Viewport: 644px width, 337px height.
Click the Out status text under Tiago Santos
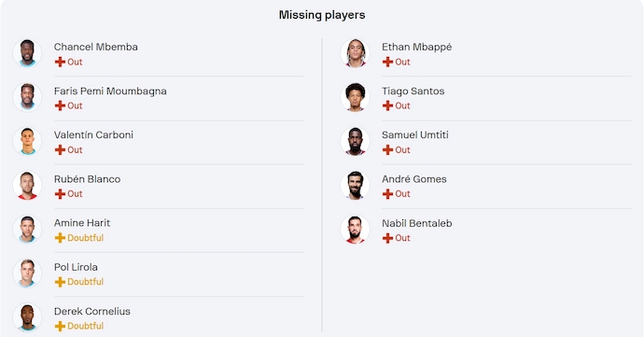click(402, 106)
